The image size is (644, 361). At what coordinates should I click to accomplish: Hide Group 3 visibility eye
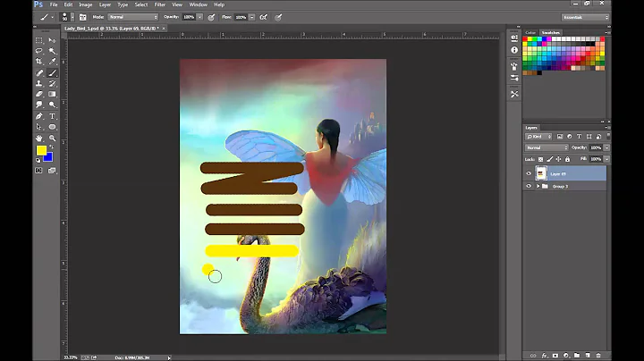click(529, 186)
